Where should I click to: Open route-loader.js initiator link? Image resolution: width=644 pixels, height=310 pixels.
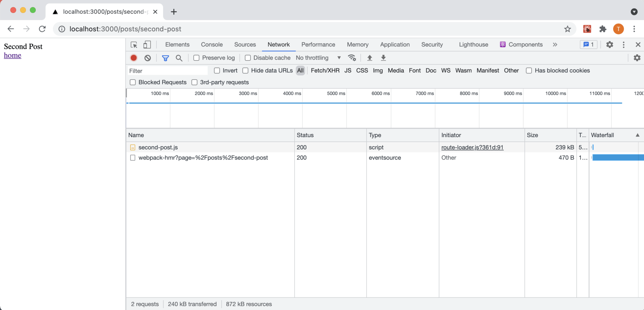tap(472, 147)
